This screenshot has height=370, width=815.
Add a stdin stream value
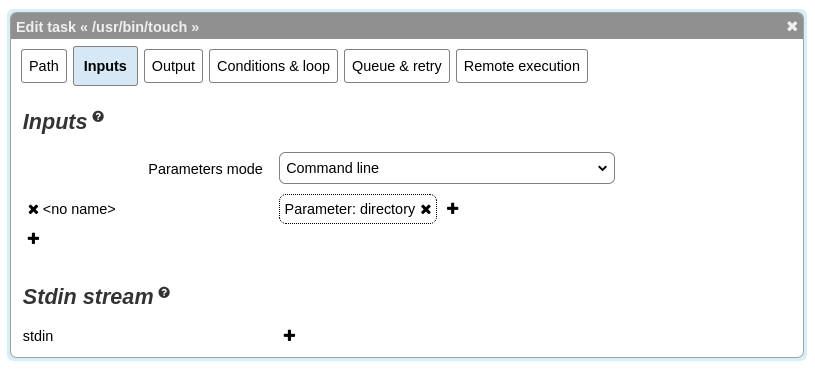click(290, 336)
